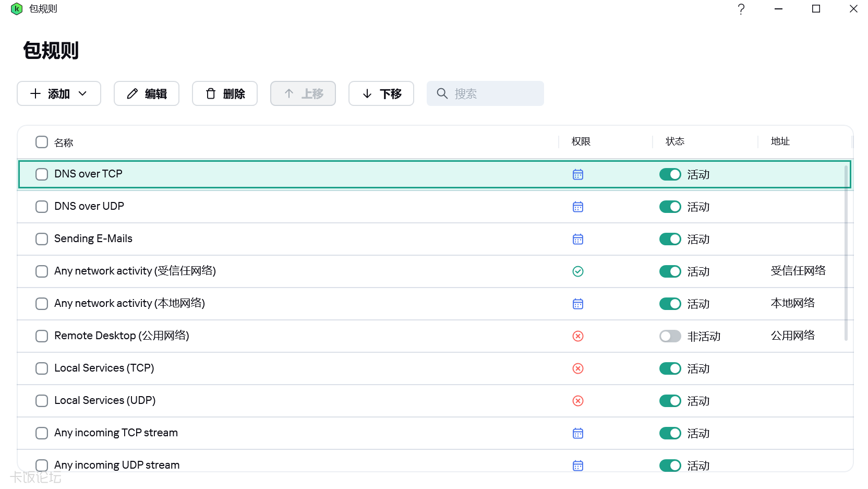Viewport: 868px width, 489px height.
Task: Select the Remote Desktop (公用网络) rule name
Action: 122,336
